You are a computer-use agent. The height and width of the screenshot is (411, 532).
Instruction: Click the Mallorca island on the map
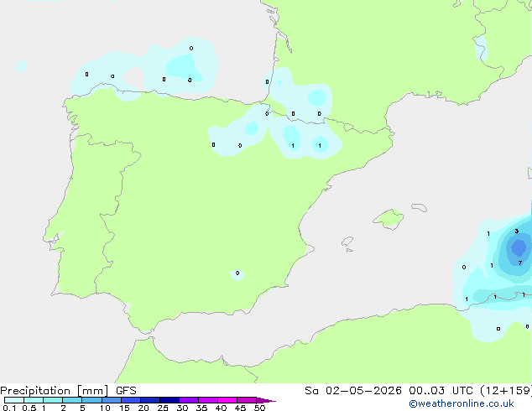coord(389,219)
